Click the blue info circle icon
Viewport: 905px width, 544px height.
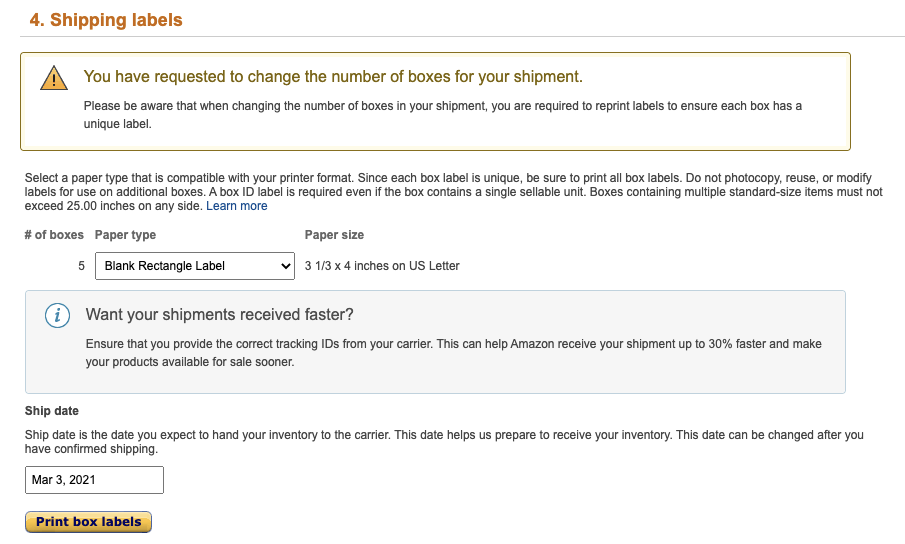58,315
